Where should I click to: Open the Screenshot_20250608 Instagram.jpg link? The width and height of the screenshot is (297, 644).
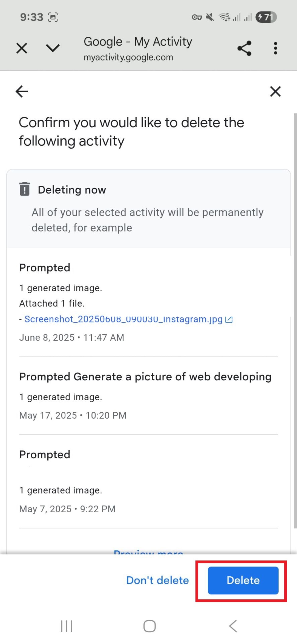(x=123, y=319)
